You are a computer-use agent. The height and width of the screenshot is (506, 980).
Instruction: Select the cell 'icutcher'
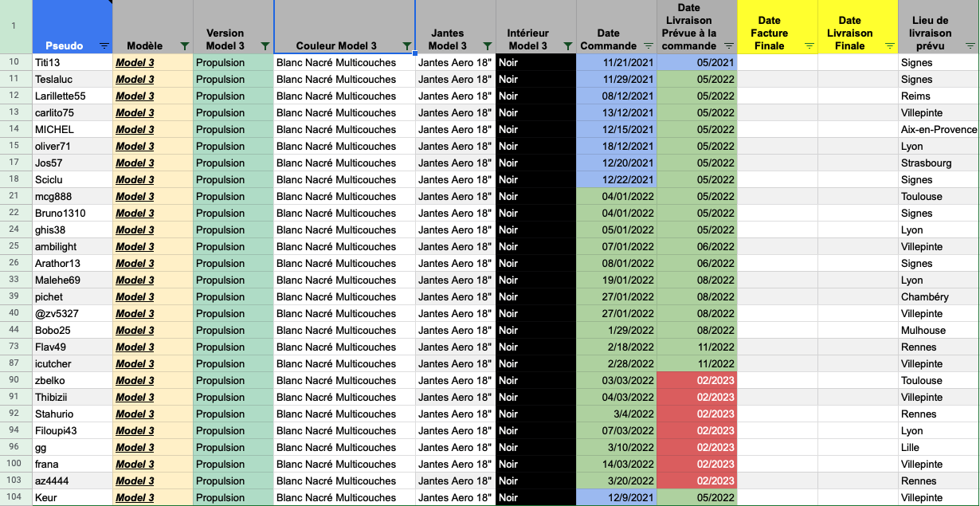73,363
